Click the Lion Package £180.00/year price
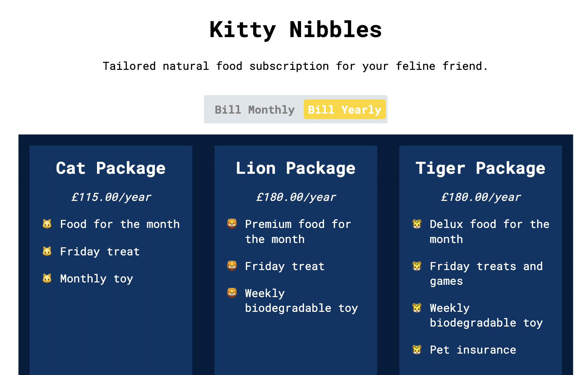 pos(296,197)
